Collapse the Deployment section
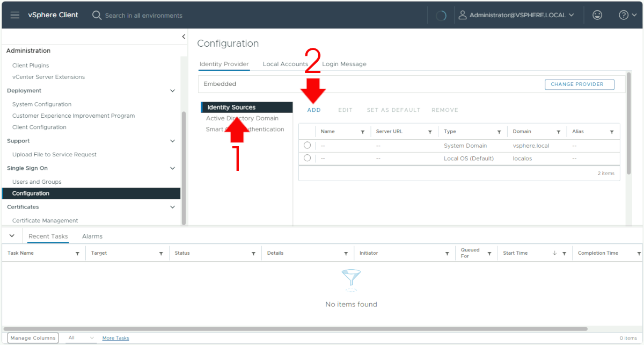 (172, 91)
